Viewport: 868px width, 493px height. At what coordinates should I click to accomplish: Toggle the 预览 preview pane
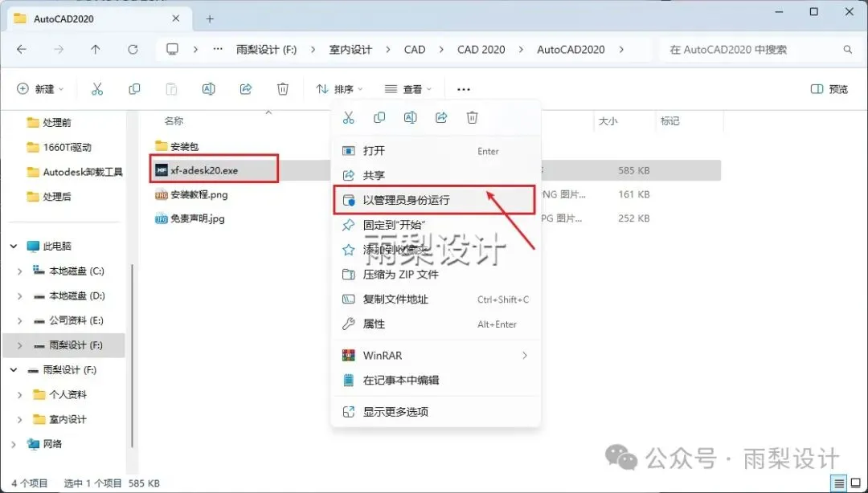coord(829,89)
